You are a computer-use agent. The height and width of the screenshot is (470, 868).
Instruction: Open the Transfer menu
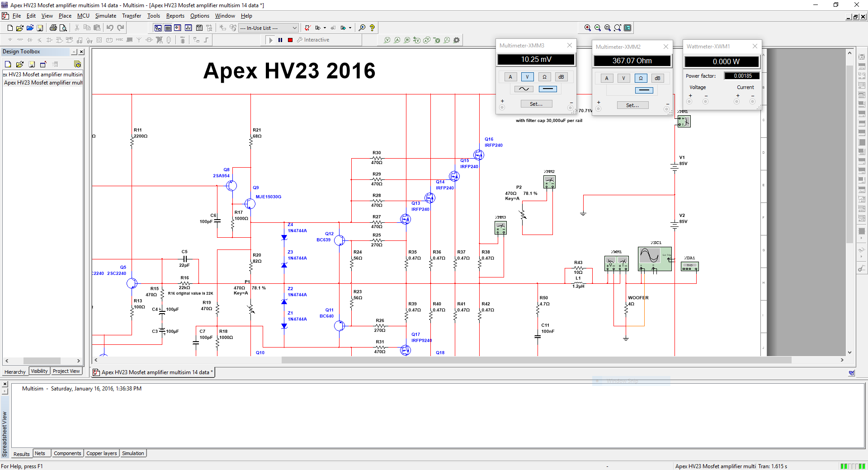132,16
